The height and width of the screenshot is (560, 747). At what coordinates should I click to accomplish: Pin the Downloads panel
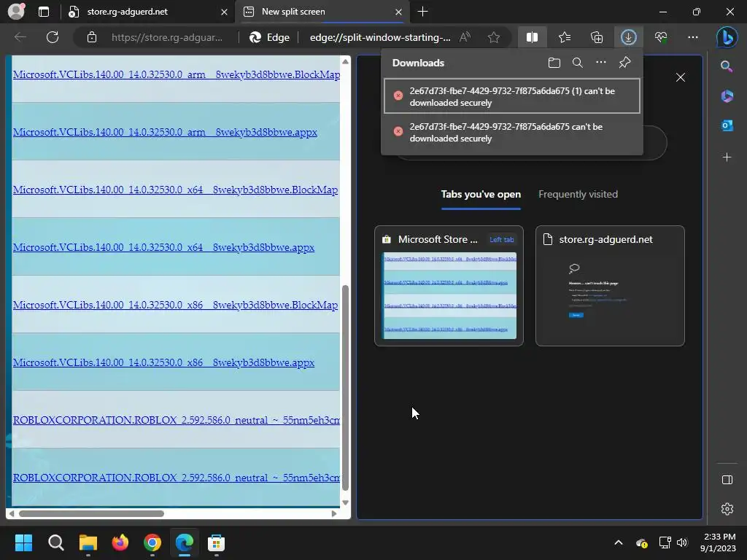(624, 63)
